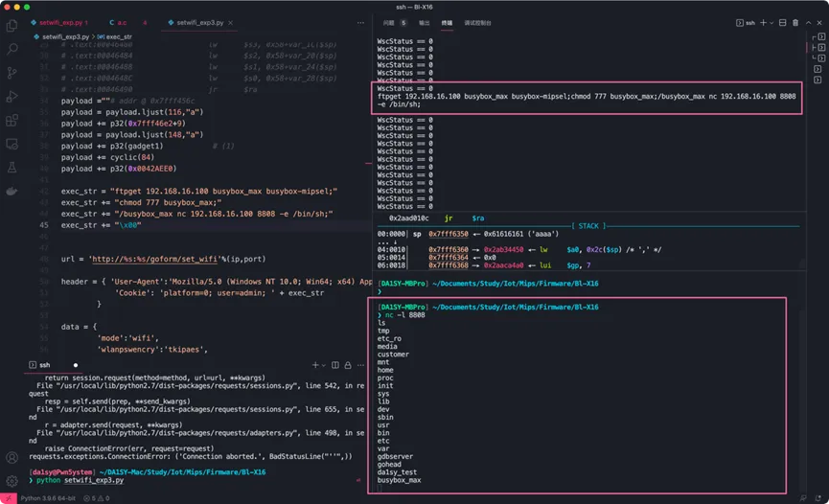Click the STACK header in debugger output
The image size is (829, 504).
pos(588,226)
